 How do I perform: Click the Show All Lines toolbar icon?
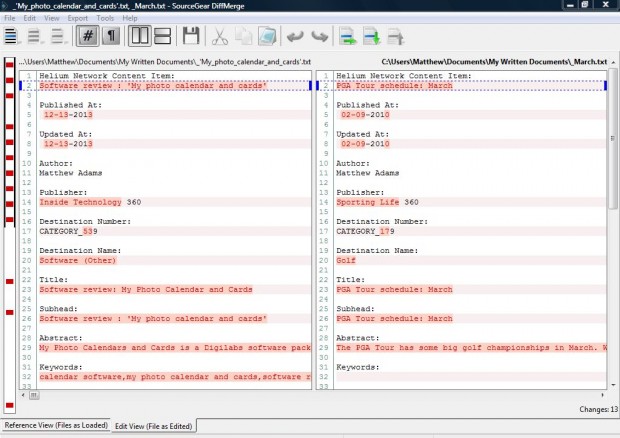coord(11,36)
